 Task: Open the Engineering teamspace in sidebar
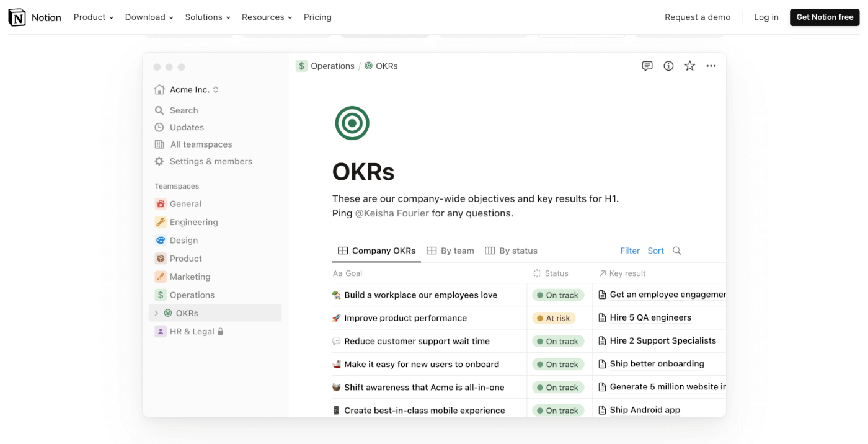(193, 222)
